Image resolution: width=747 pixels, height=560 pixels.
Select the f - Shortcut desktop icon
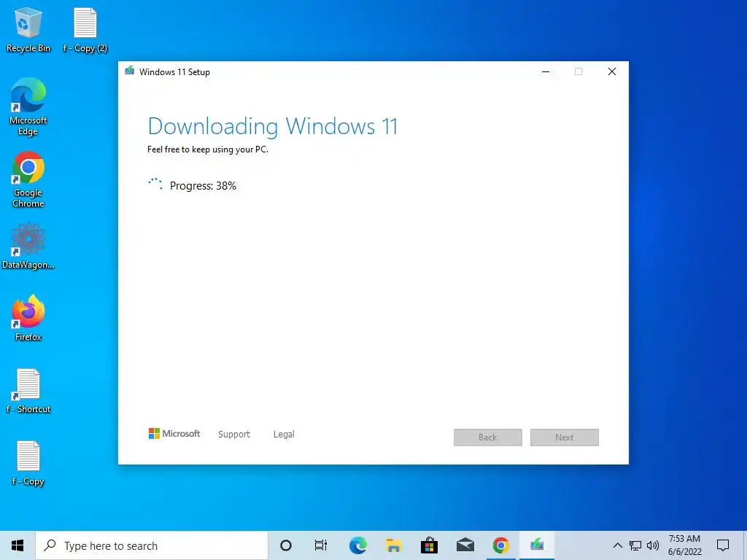click(x=28, y=391)
